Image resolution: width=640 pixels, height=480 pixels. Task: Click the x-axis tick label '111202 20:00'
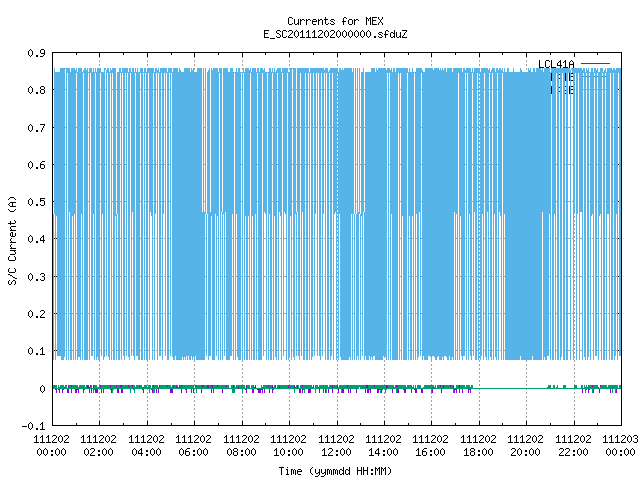[x=525, y=446]
